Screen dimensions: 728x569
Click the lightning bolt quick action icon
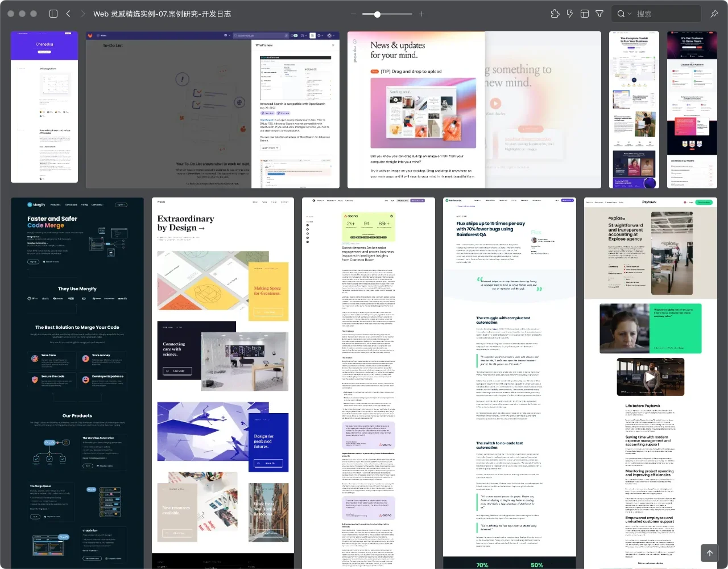[x=570, y=14]
